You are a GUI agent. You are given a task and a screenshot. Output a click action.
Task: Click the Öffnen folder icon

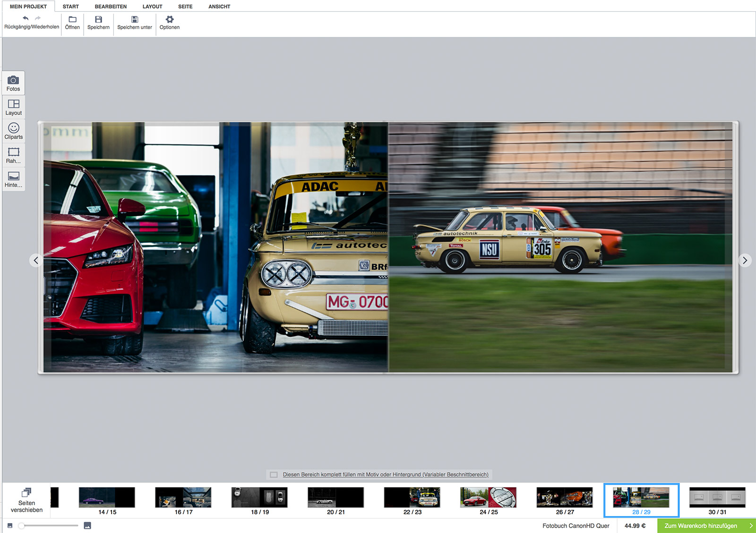click(x=72, y=19)
